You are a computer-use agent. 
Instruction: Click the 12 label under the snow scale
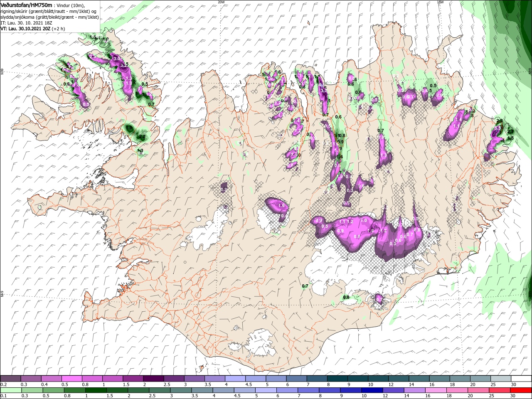click(391, 384)
